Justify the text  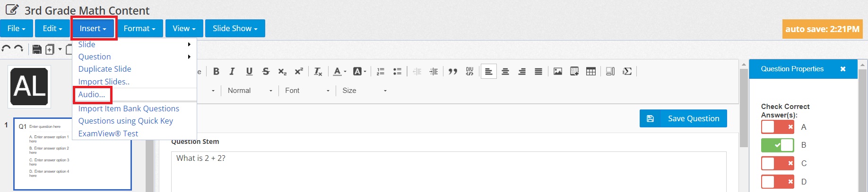click(x=538, y=71)
